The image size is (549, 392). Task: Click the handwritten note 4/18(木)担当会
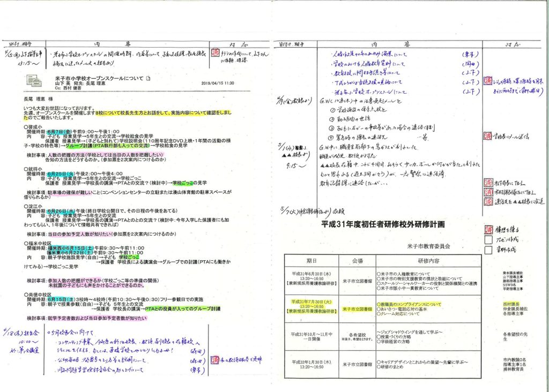click(21, 333)
